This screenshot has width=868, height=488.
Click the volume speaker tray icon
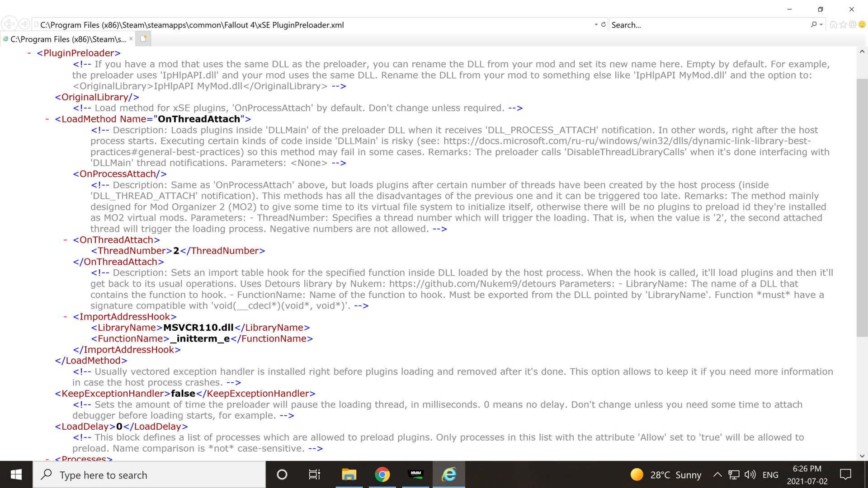coord(750,475)
